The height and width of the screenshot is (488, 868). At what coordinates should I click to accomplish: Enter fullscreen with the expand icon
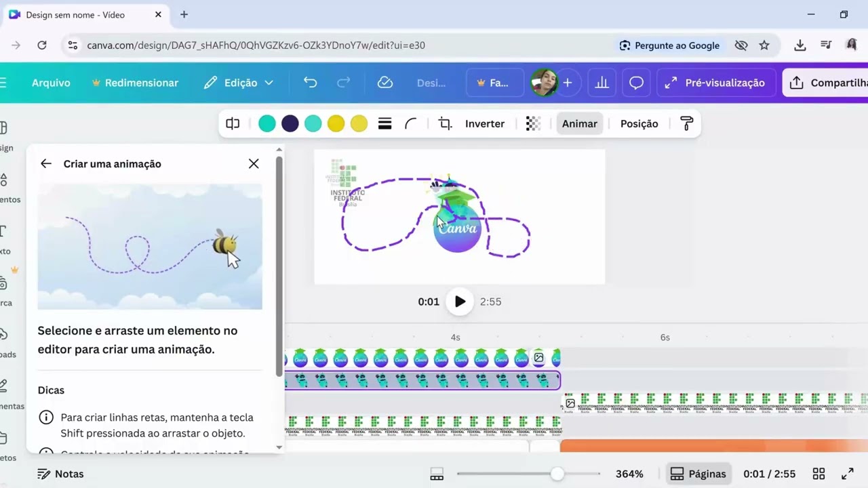848,474
